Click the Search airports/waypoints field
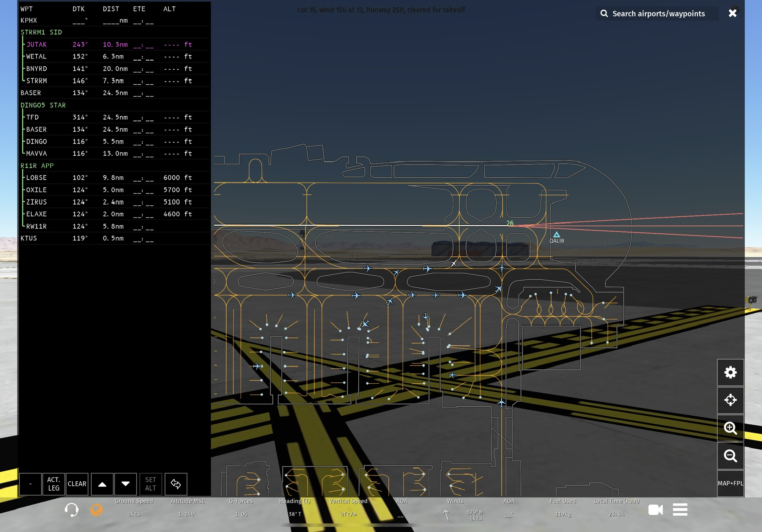762x532 pixels. click(x=658, y=14)
